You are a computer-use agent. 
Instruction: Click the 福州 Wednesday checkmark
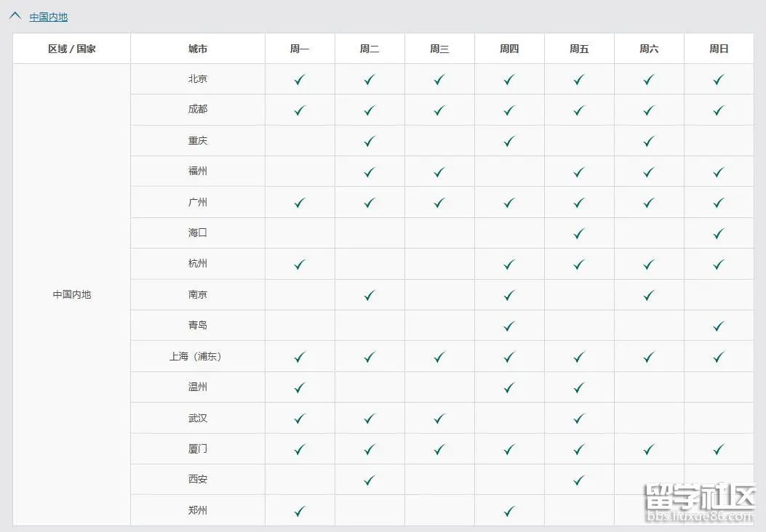coord(439,172)
